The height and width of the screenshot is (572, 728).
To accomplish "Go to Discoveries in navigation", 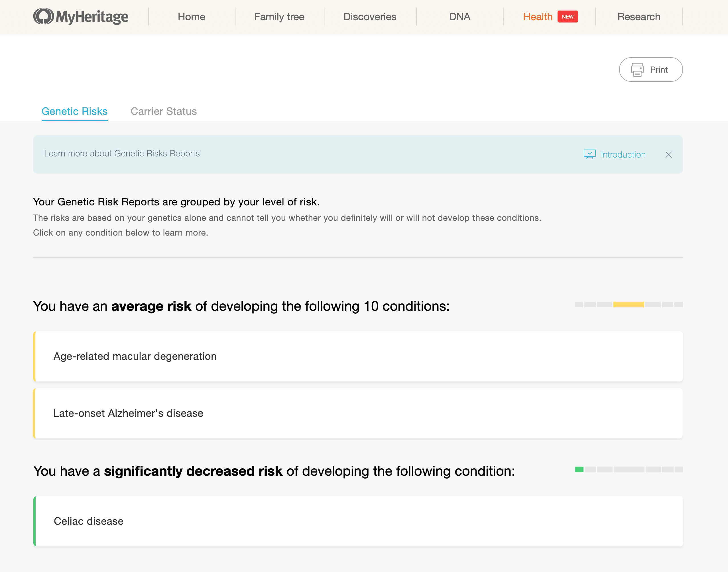I will point(369,17).
